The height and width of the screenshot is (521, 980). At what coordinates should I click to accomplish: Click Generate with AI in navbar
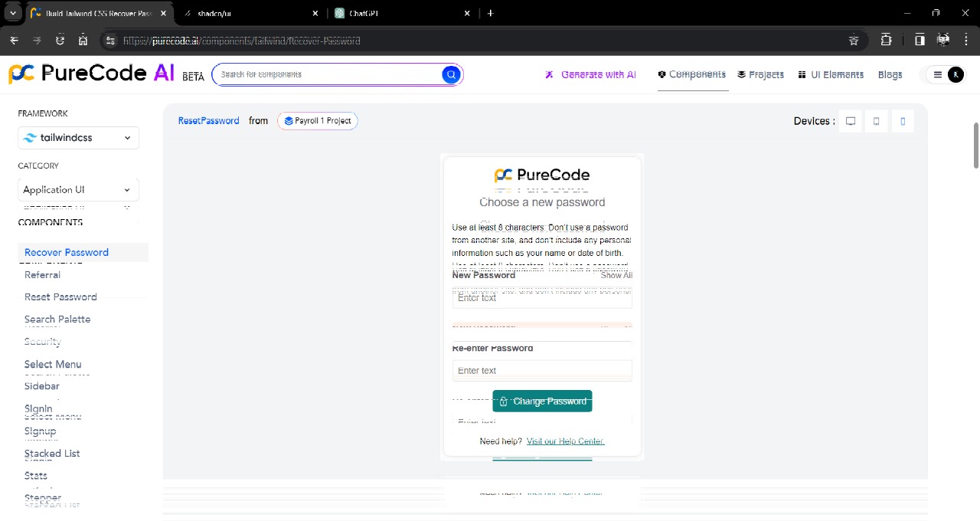[590, 74]
